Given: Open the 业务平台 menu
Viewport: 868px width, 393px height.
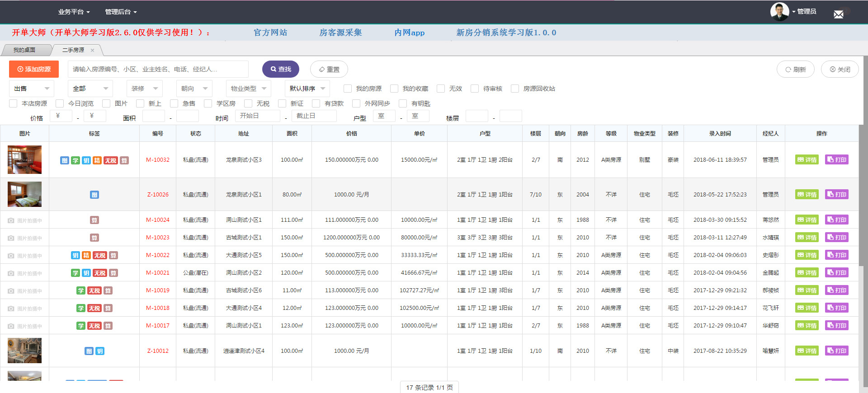Looking at the screenshot, I should [74, 12].
